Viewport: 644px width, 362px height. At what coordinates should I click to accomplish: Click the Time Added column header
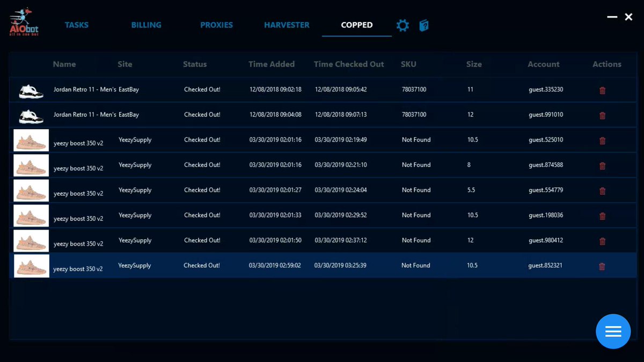point(272,64)
